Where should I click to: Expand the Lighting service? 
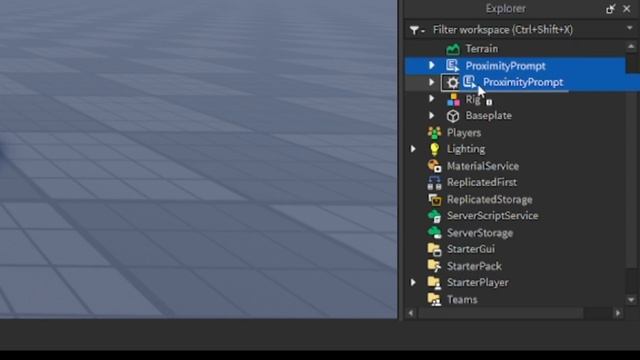pyautogui.click(x=413, y=149)
